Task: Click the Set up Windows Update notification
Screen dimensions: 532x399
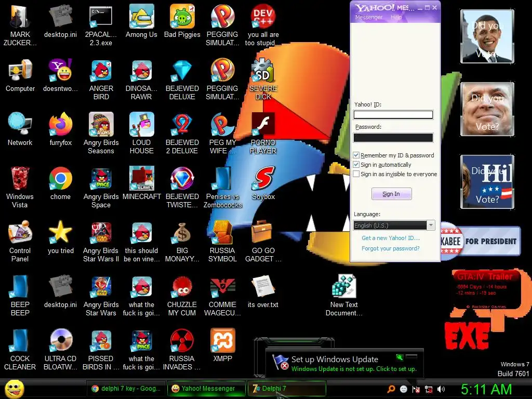Action: point(344,363)
